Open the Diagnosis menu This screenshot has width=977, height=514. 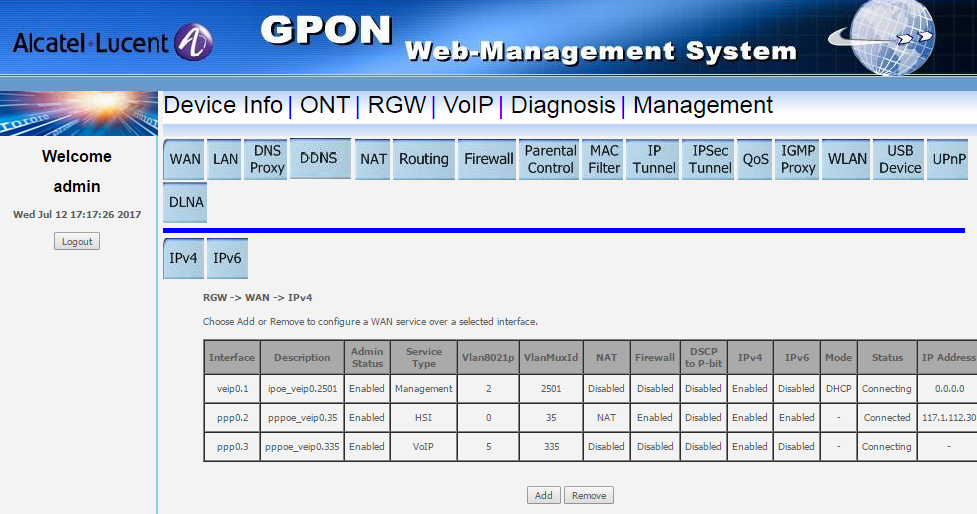(562, 105)
